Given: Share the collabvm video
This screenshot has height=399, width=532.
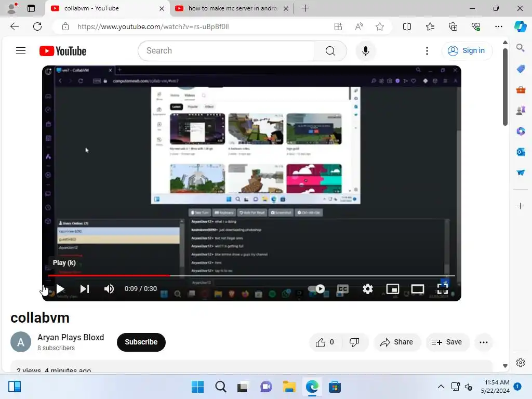Looking at the screenshot, I should coord(397,342).
